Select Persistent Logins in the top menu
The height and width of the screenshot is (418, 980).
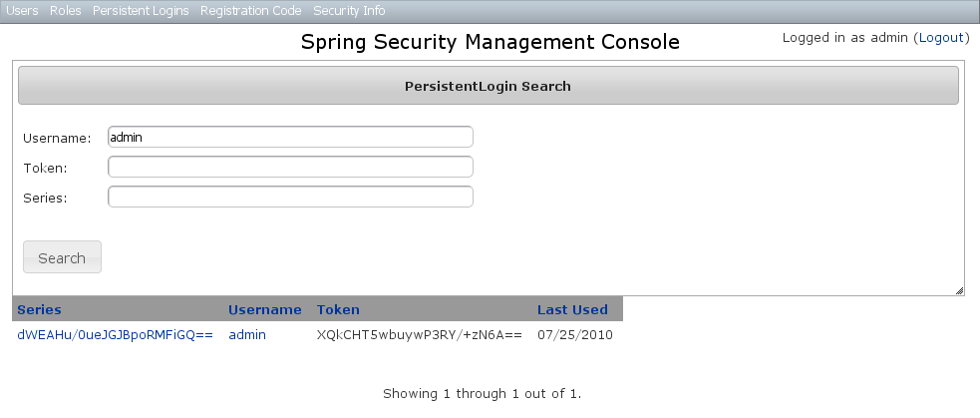tap(141, 11)
